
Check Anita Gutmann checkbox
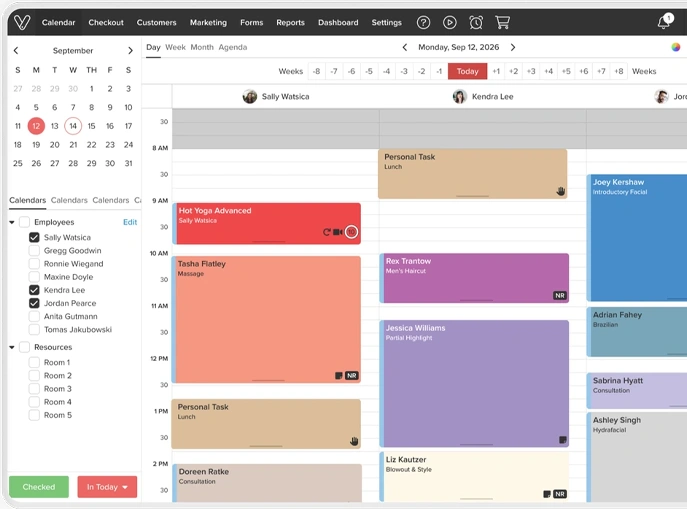34,316
